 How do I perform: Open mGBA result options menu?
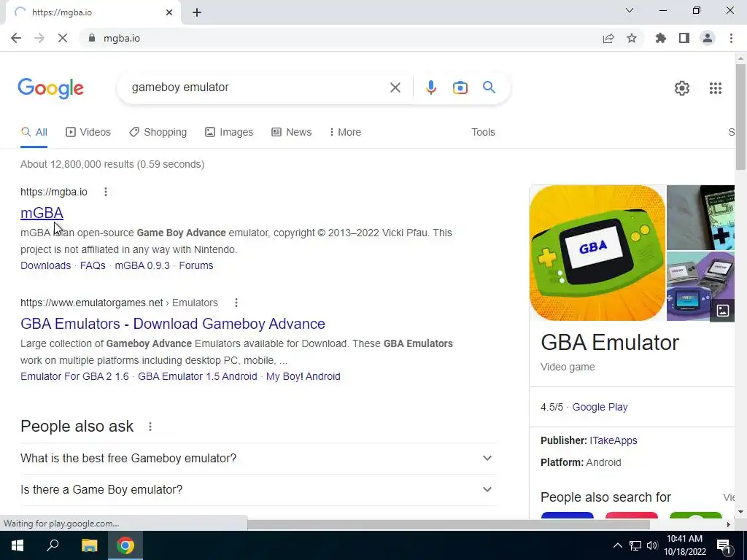point(106,192)
